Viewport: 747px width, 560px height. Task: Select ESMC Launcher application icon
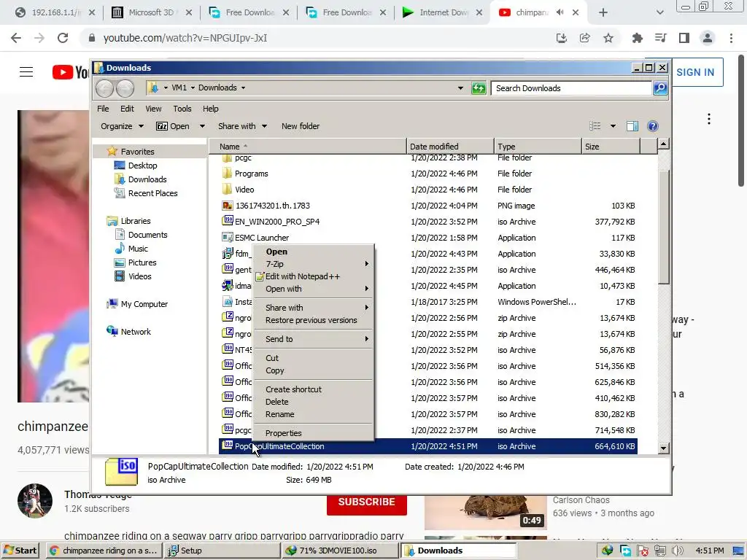pyautogui.click(x=228, y=237)
